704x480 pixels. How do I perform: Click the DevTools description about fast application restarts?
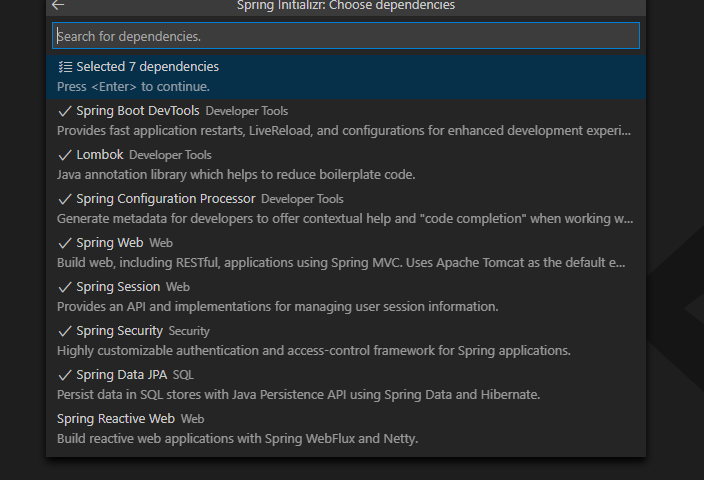(x=344, y=131)
